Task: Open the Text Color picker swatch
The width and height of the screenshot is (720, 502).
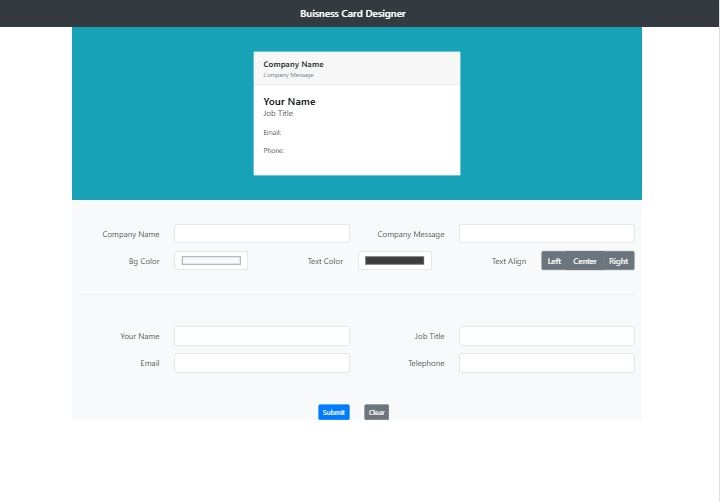Action: tap(394, 260)
